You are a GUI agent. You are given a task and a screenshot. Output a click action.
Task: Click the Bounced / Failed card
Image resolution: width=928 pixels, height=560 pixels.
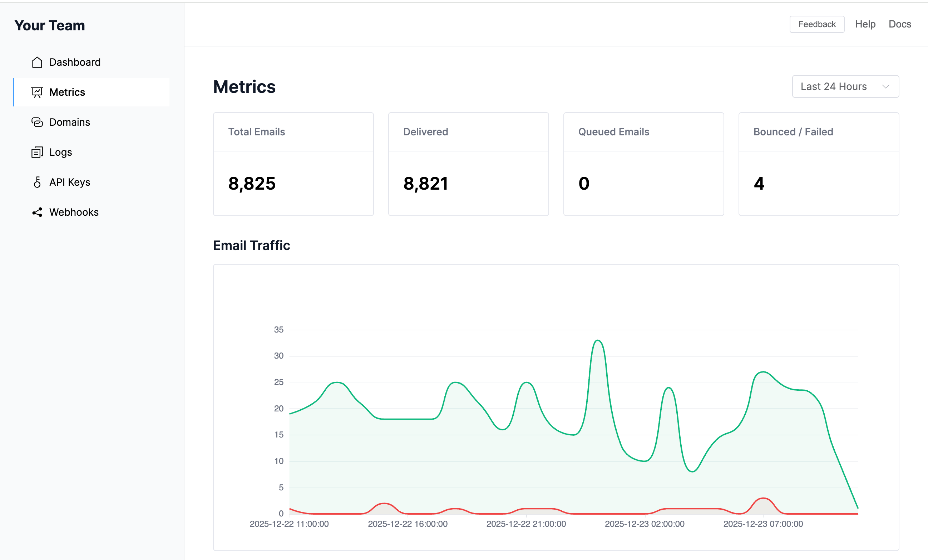click(818, 164)
